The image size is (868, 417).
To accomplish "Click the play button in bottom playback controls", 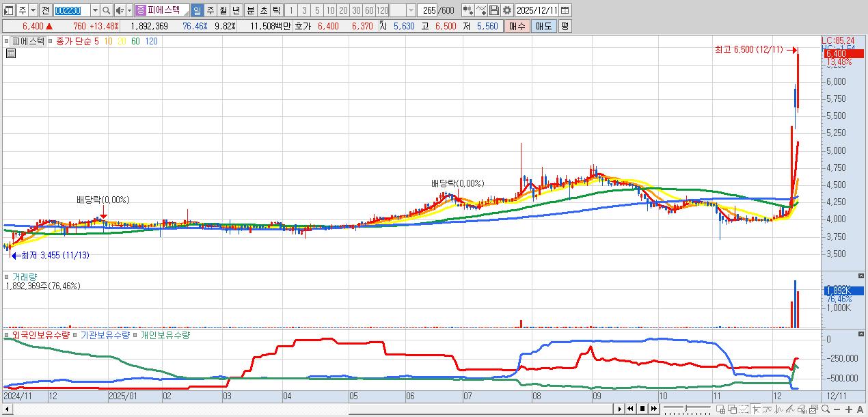I will click(x=620, y=409).
